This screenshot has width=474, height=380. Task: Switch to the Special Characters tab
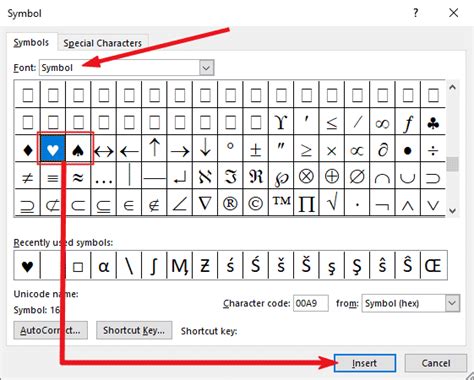coord(102,43)
